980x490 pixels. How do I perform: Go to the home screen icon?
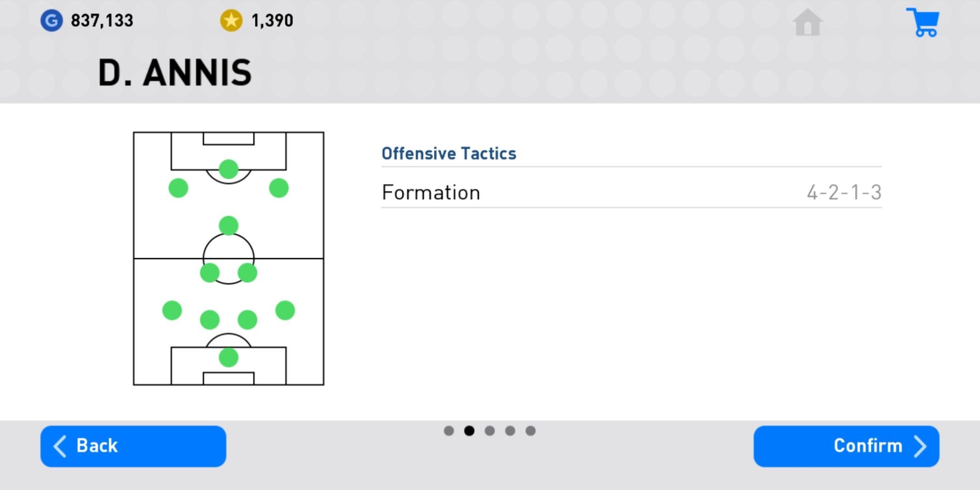coord(807,22)
